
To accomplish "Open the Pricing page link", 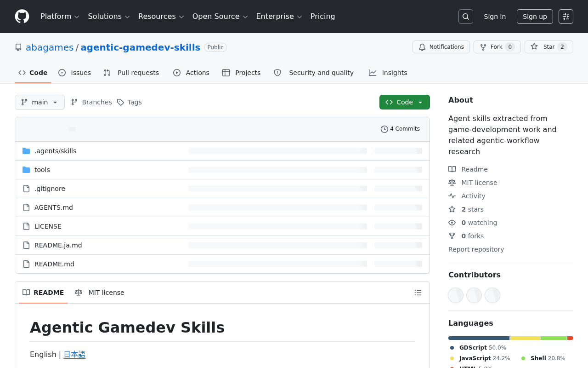I will coord(322,17).
